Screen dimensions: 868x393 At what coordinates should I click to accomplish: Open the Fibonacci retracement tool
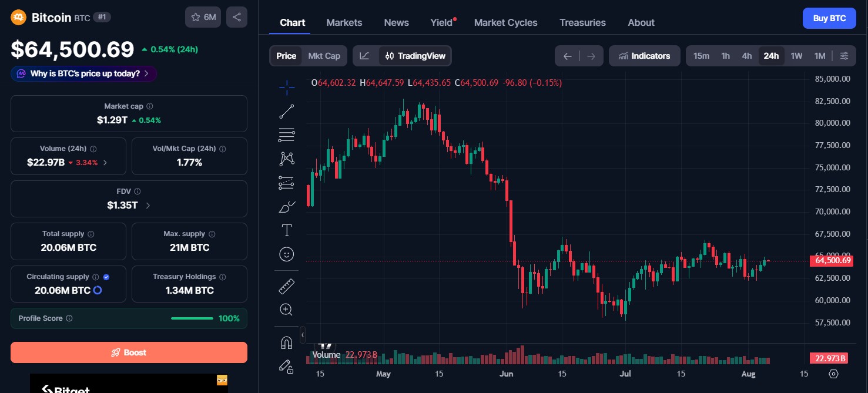point(287,135)
